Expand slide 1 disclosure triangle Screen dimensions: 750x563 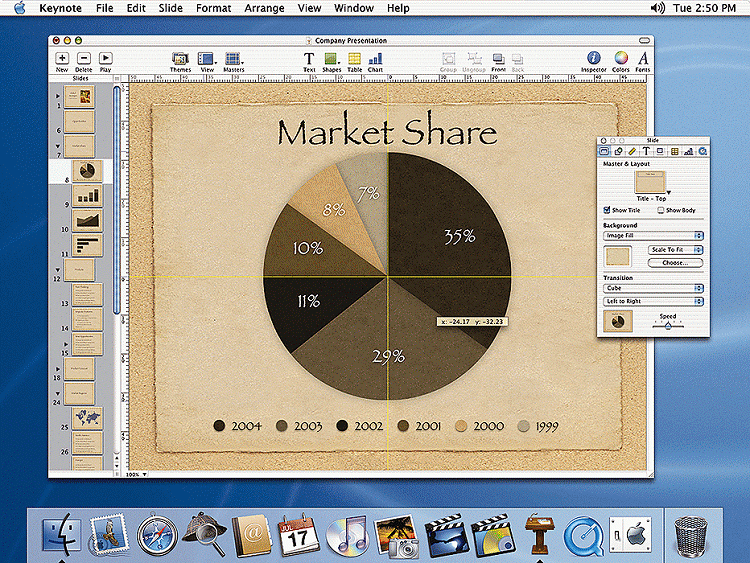58,96
